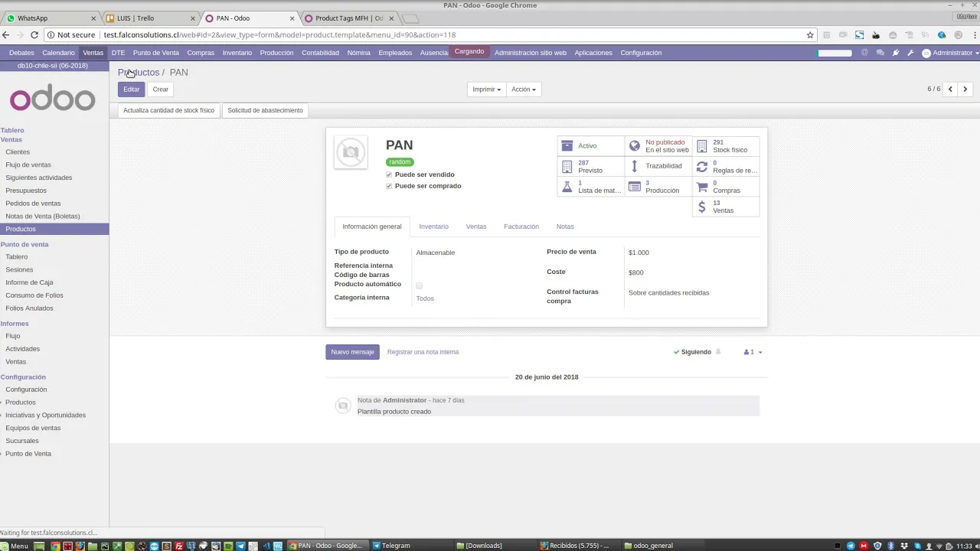Open the Producción top menu
Image resolution: width=980 pixels, height=551 pixels.
point(276,53)
